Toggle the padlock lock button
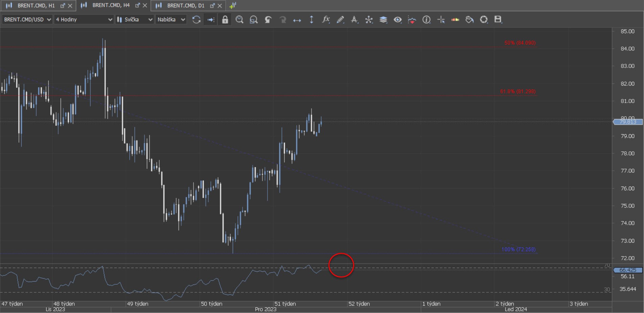Viewport: 644px width, 313px height. [225, 20]
